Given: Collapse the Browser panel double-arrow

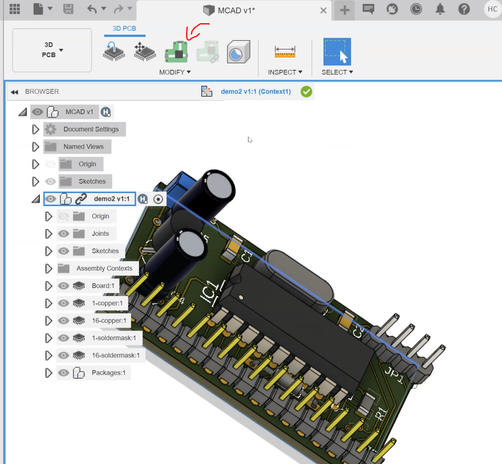Looking at the screenshot, I should (x=14, y=92).
